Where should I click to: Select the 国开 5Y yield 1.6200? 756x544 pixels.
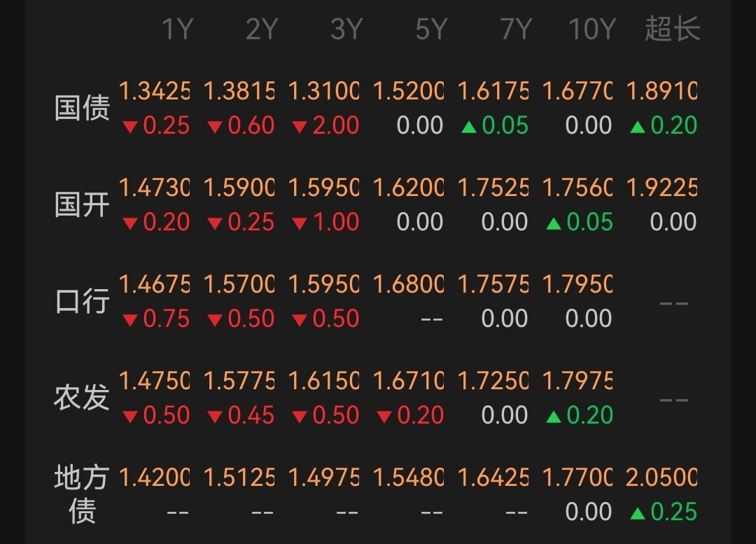[408, 188]
